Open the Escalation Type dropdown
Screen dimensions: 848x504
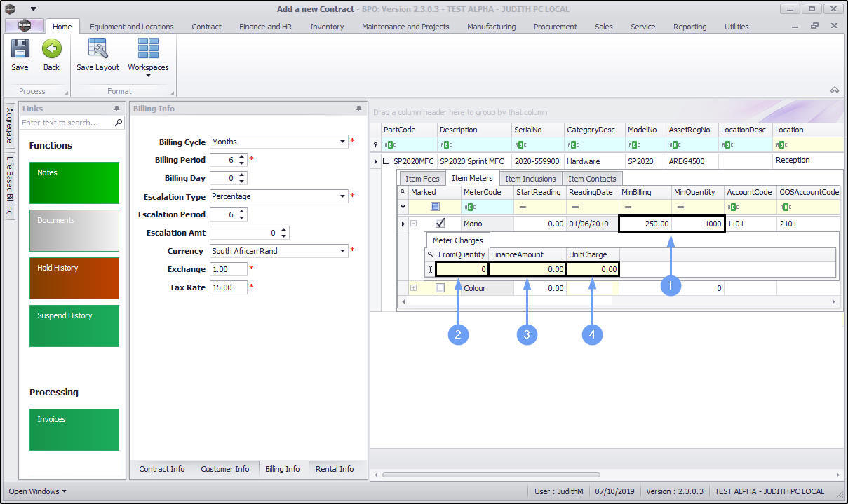tap(344, 196)
